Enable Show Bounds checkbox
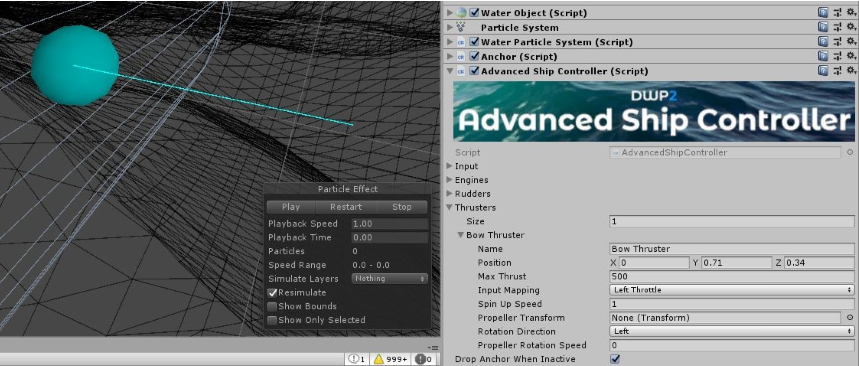Screen dimensions: 859x366 pyautogui.click(x=272, y=306)
